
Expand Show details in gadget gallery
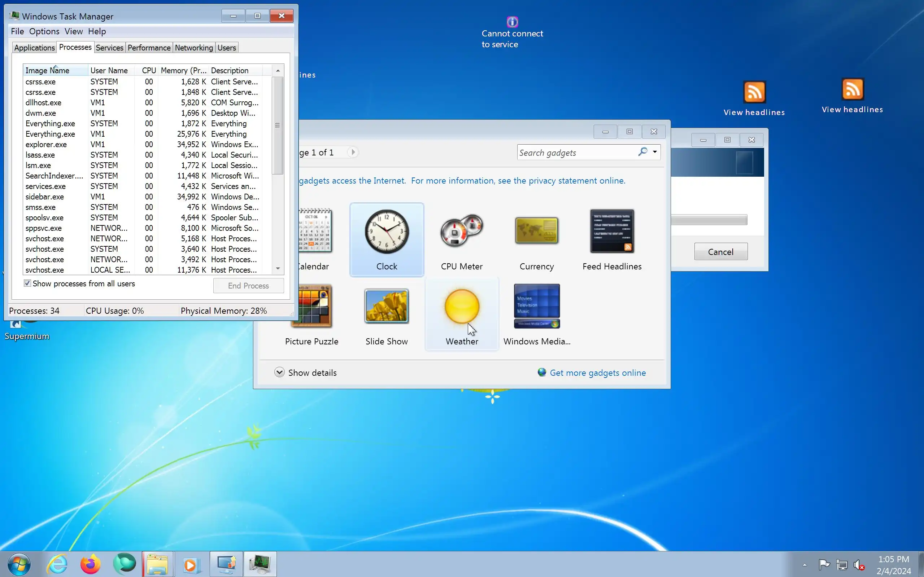(279, 373)
